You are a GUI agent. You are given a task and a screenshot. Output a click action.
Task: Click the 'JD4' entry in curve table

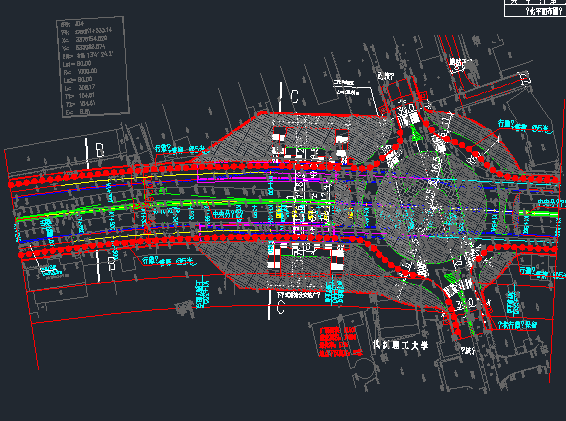coord(80,24)
